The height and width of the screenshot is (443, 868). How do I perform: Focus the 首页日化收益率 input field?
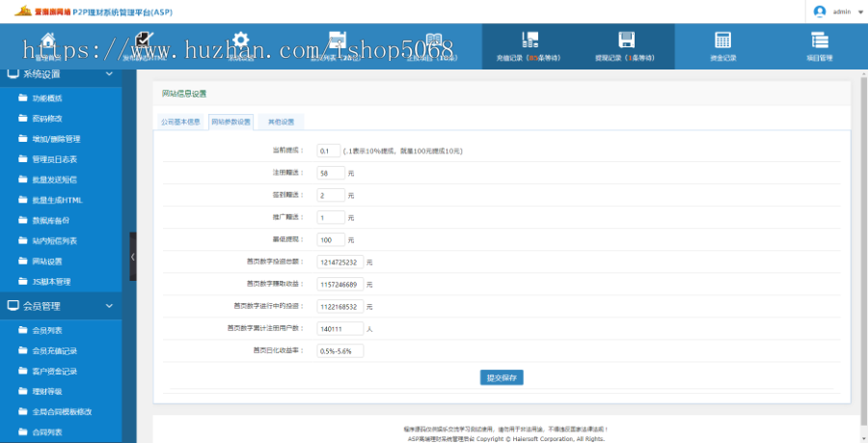coord(339,350)
